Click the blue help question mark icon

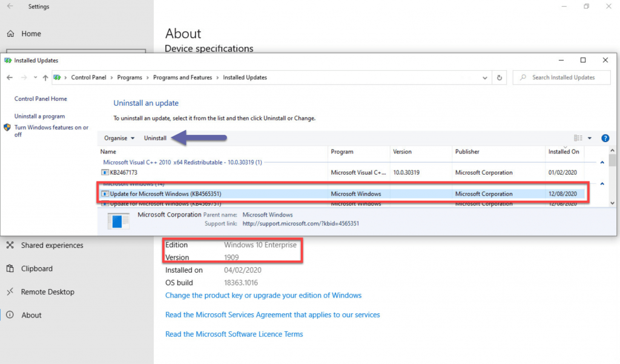[605, 138]
